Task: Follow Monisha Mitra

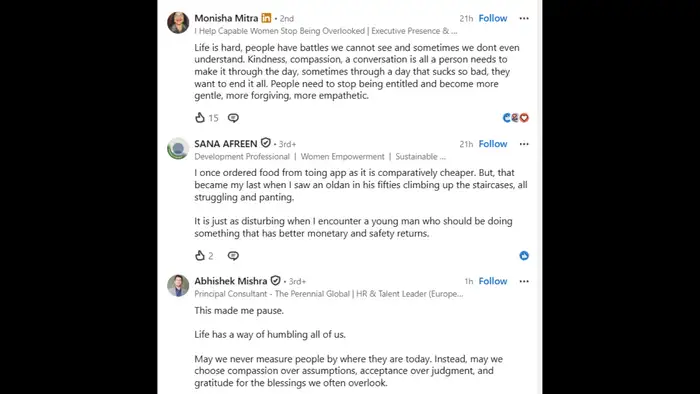Action: tap(493, 18)
